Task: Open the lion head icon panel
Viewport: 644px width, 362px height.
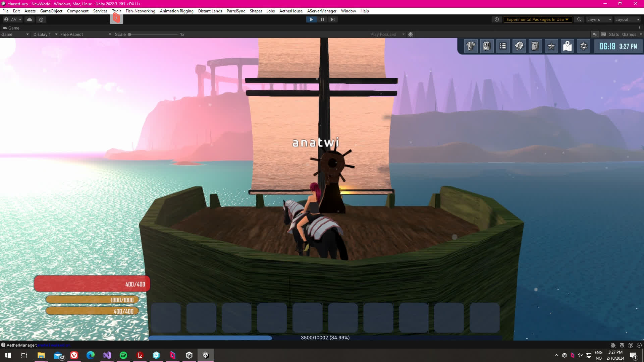Action: coord(519,46)
